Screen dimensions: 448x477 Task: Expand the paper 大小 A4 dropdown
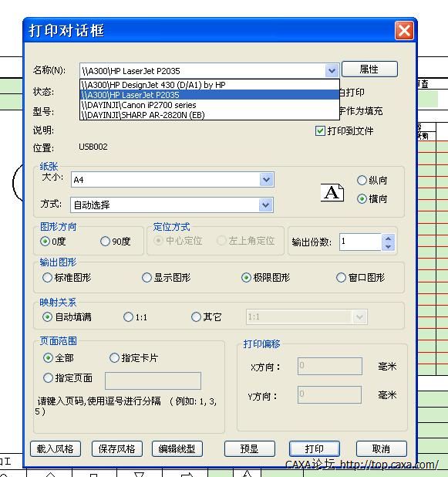point(267,180)
